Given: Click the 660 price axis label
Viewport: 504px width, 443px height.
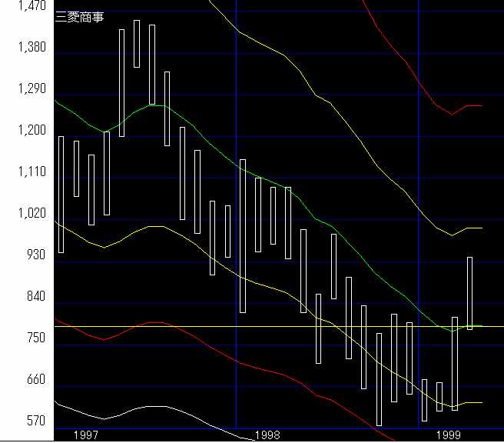Looking at the screenshot, I should [36, 380].
